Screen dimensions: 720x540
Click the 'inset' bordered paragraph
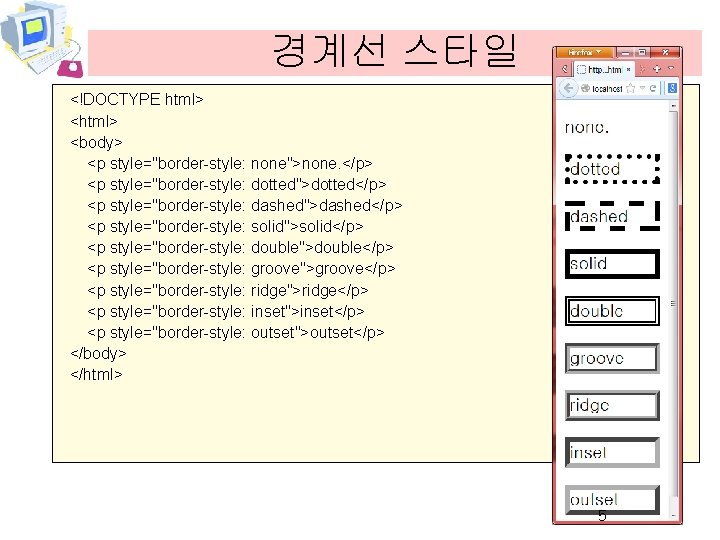click(612, 453)
